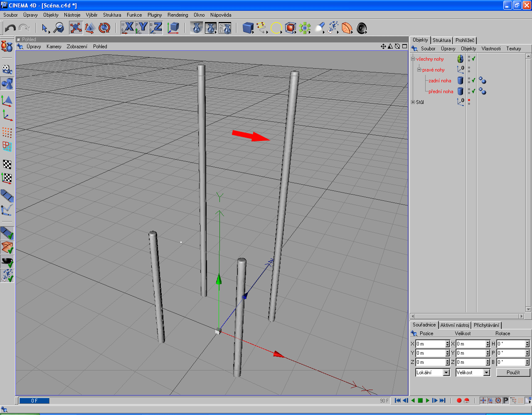Open the Textury menu in object manager

pyautogui.click(x=514, y=49)
